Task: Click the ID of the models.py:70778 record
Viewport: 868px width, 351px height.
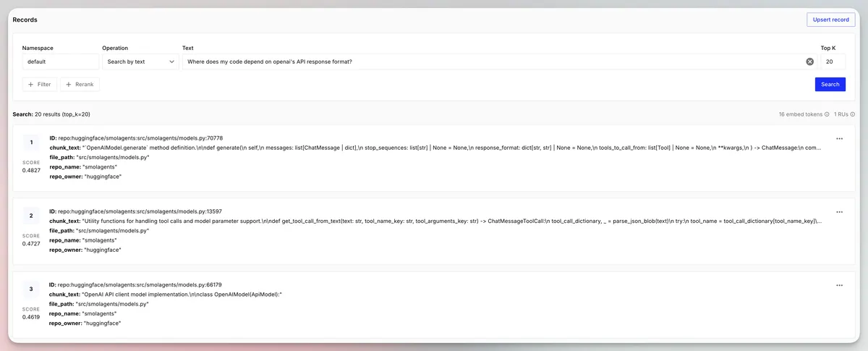Action: coord(136,138)
